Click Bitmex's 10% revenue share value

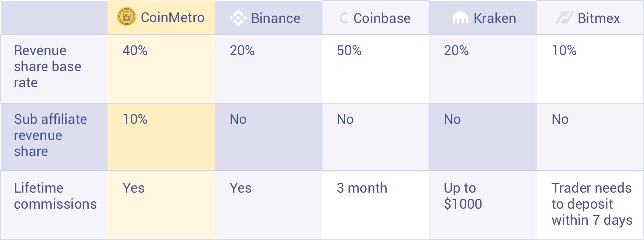[564, 50]
